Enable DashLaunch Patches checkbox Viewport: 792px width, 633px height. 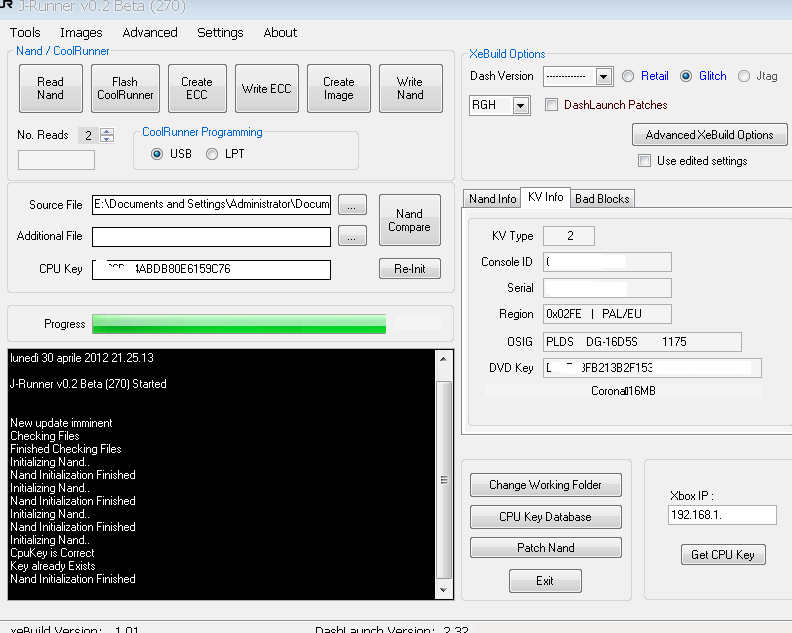point(552,105)
